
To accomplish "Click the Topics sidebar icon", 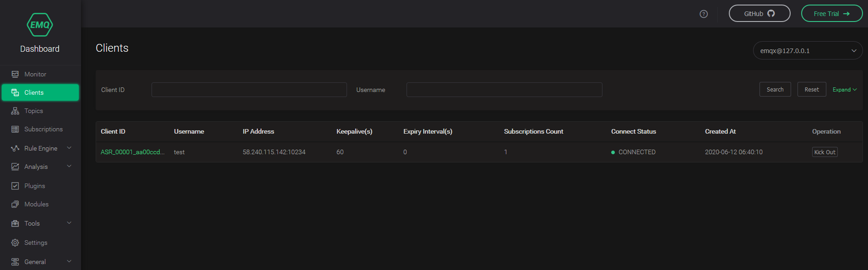I will click(15, 111).
